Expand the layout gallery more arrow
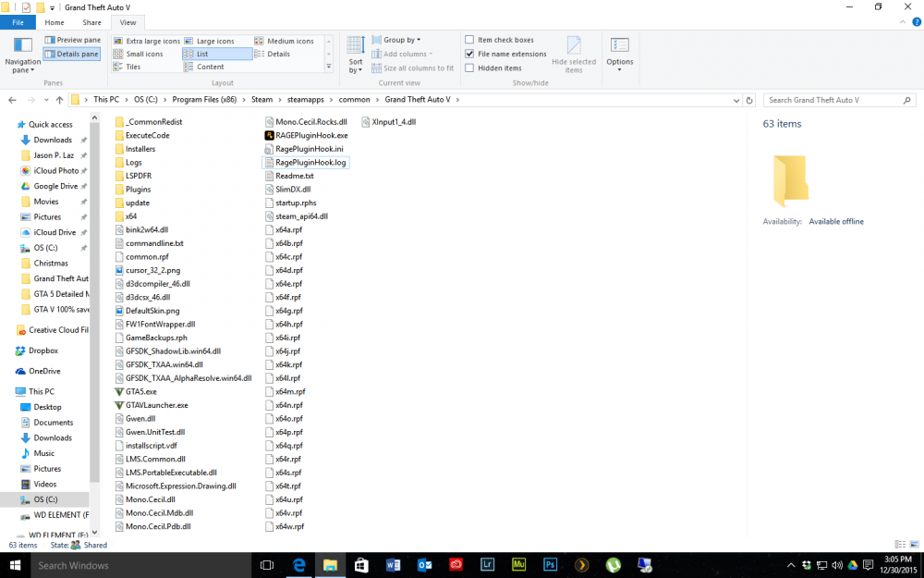Image resolution: width=924 pixels, height=578 pixels. 329,67
